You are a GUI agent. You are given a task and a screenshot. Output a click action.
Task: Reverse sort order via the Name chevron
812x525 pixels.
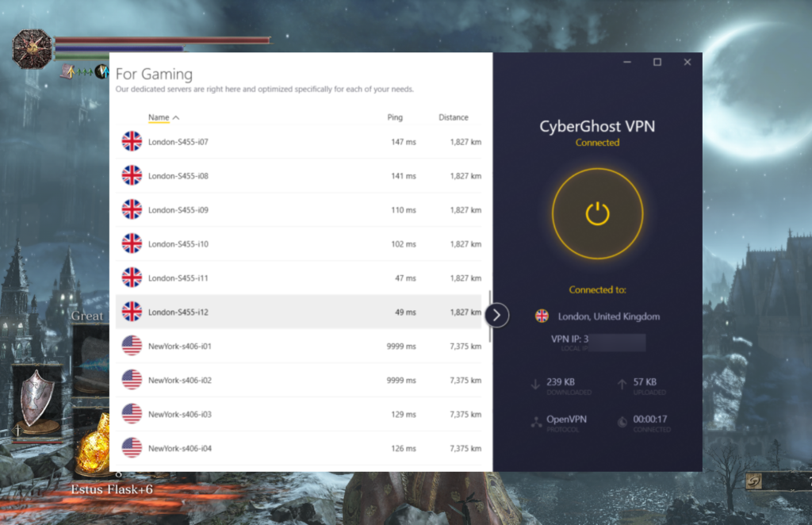[x=174, y=117]
